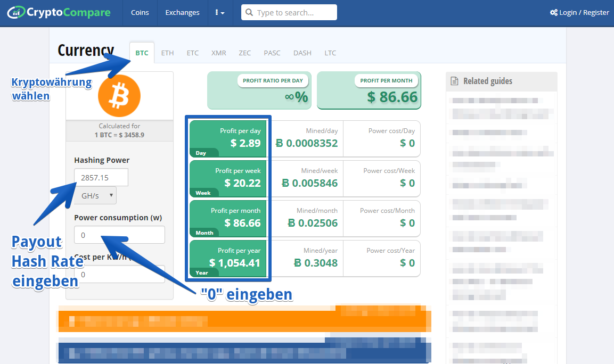
Task: Click the 1 BTC = $ 3458.9 text
Action: click(119, 135)
